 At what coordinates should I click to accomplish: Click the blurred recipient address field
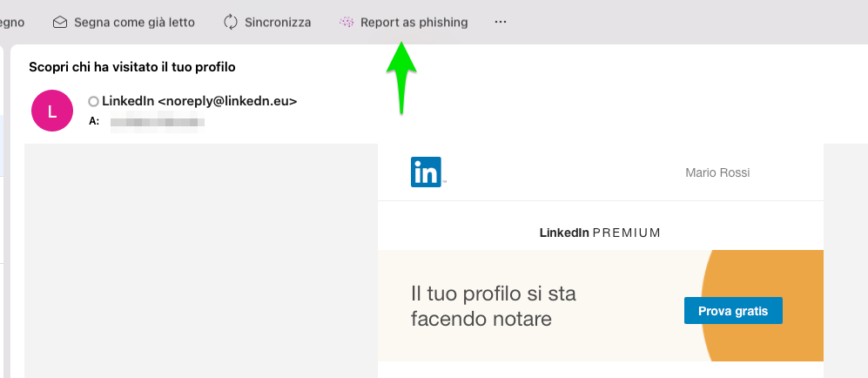pyautogui.click(x=158, y=122)
